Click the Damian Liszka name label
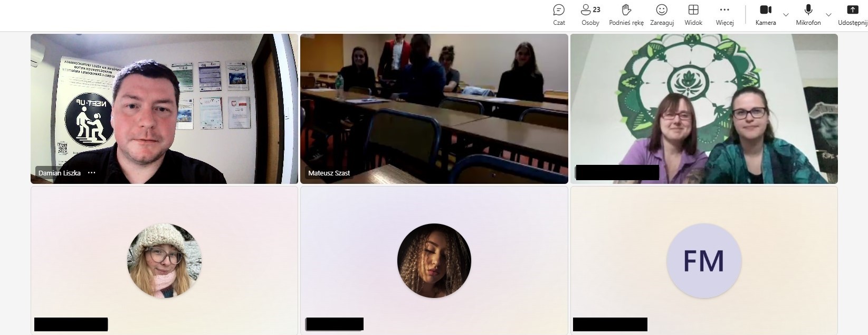 pyautogui.click(x=60, y=173)
